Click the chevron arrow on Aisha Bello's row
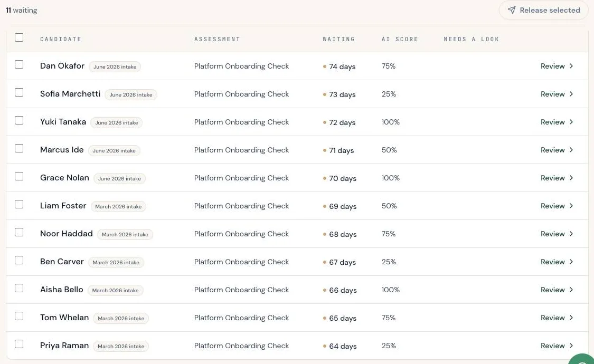 coord(571,290)
